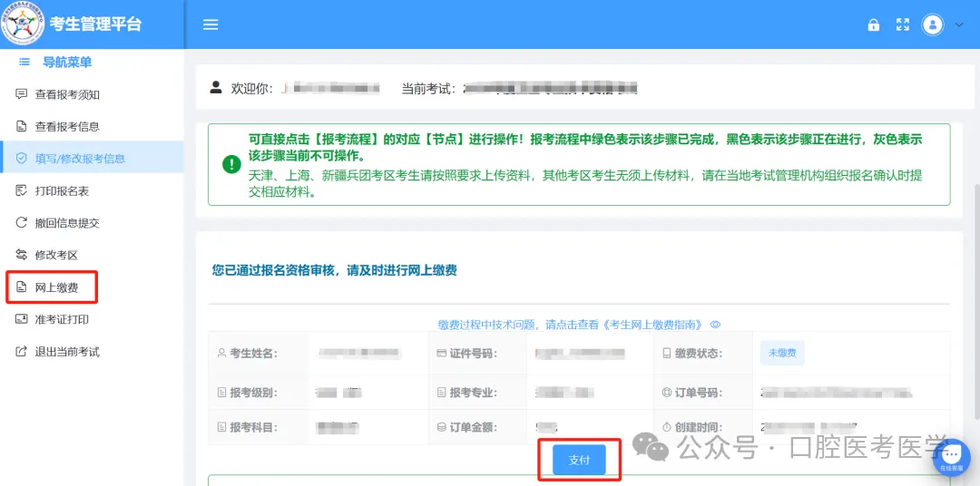Click the document icon beside 网上缴费
The width and height of the screenshot is (980, 486).
(x=21, y=287)
